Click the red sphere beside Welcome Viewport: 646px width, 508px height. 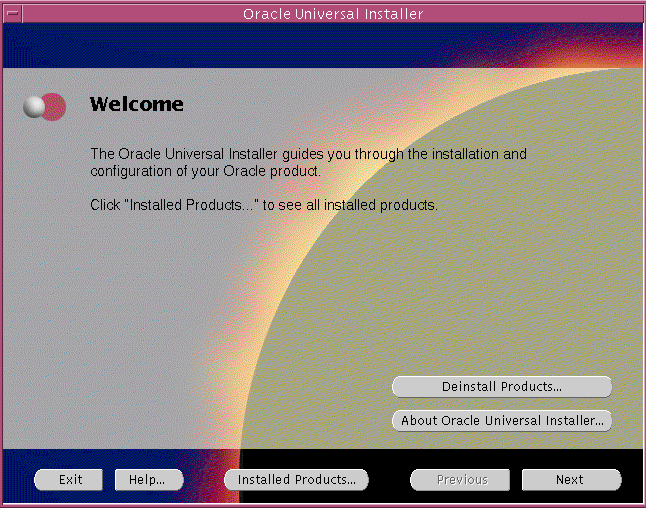55,106
